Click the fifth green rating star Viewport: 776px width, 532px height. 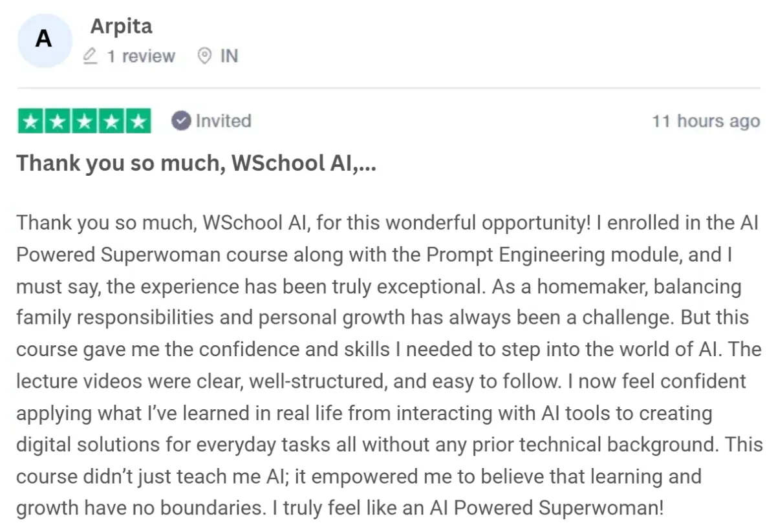click(x=138, y=122)
